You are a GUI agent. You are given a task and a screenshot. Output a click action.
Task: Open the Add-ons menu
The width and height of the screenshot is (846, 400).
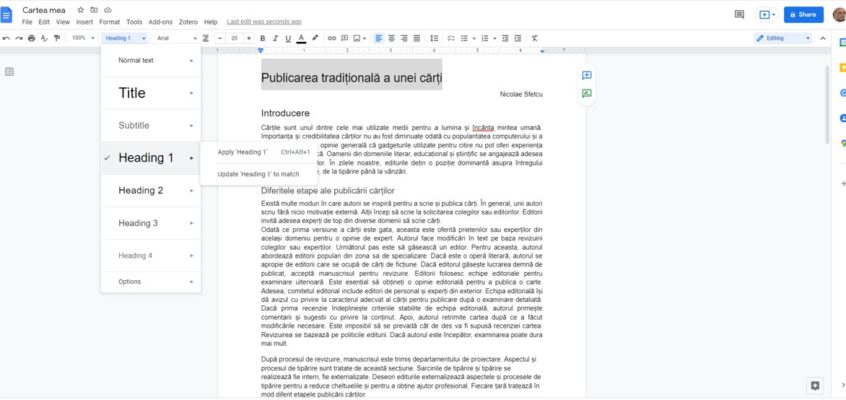tap(160, 22)
